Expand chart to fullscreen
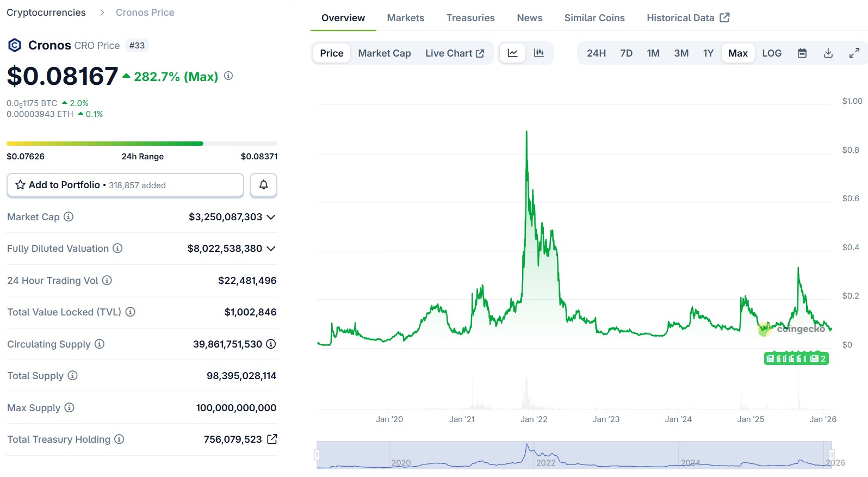868x477 pixels. (x=854, y=53)
